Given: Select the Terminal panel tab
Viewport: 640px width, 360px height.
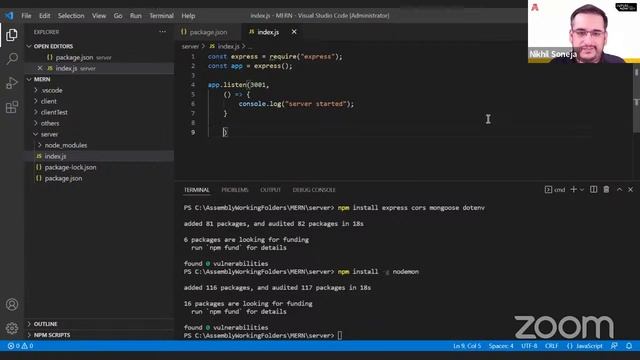Looking at the screenshot, I should (x=197, y=190).
